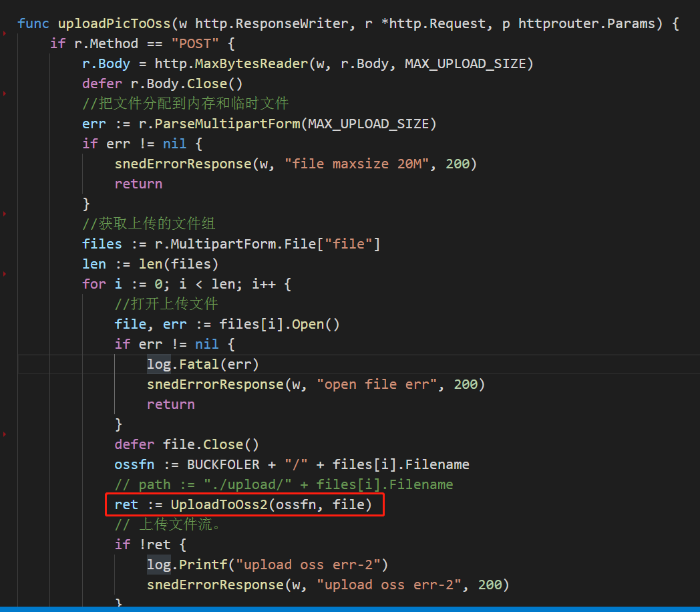
Task: Click the defer r.Body.Close() line
Action: pyautogui.click(x=162, y=84)
